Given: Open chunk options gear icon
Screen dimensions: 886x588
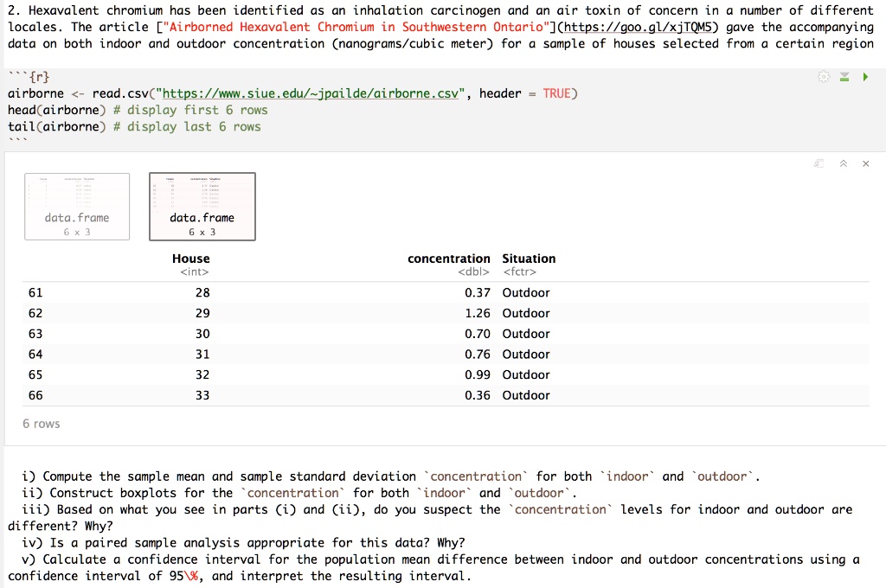Looking at the screenshot, I should 824,77.
